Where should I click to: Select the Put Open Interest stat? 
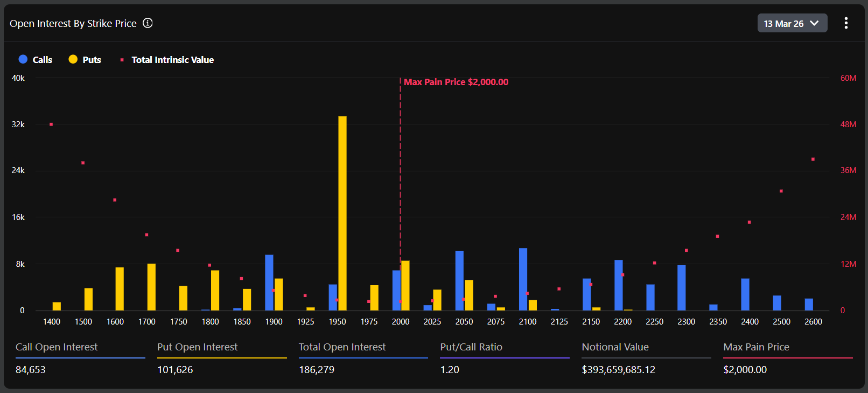(197, 347)
